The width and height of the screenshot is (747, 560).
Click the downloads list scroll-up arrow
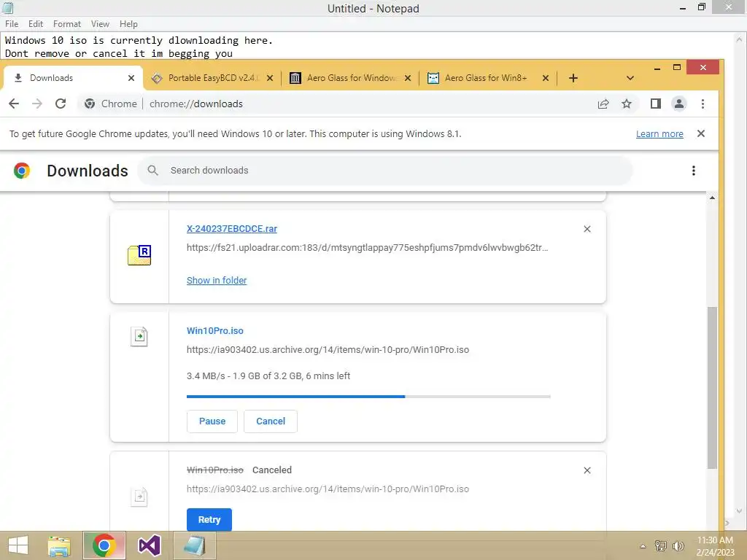[712, 197]
